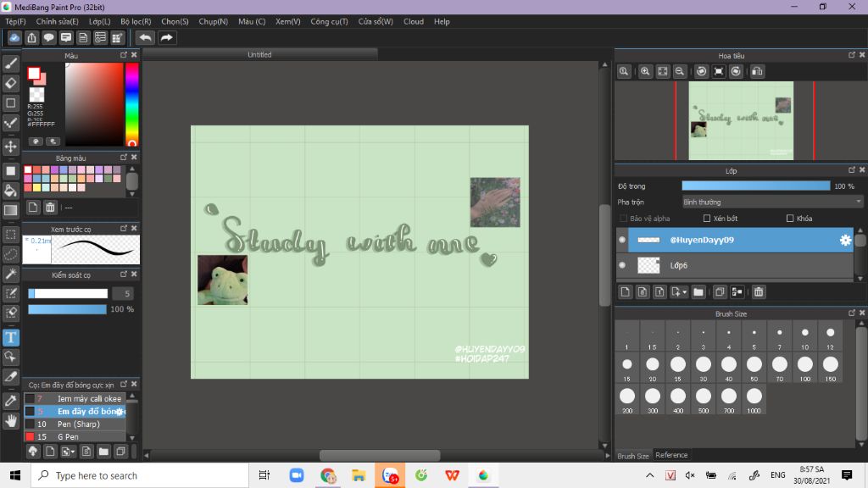Select the Lasso tool
The width and height of the screenshot is (868, 488).
(x=10, y=254)
